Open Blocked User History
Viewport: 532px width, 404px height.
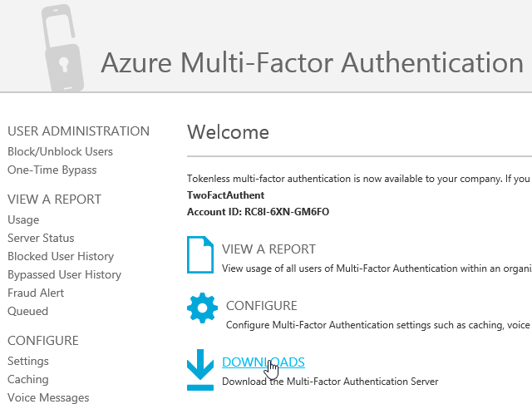[61, 256]
